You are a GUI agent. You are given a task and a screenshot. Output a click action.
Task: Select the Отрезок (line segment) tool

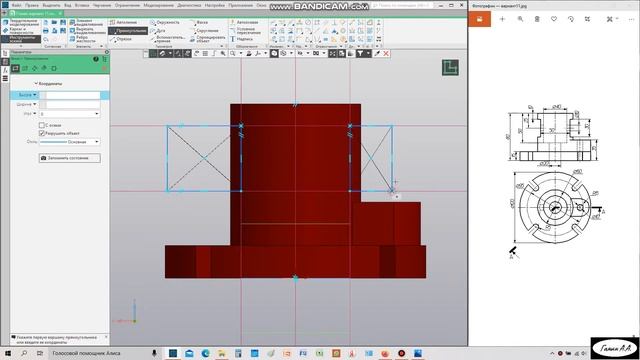tap(120, 39)
